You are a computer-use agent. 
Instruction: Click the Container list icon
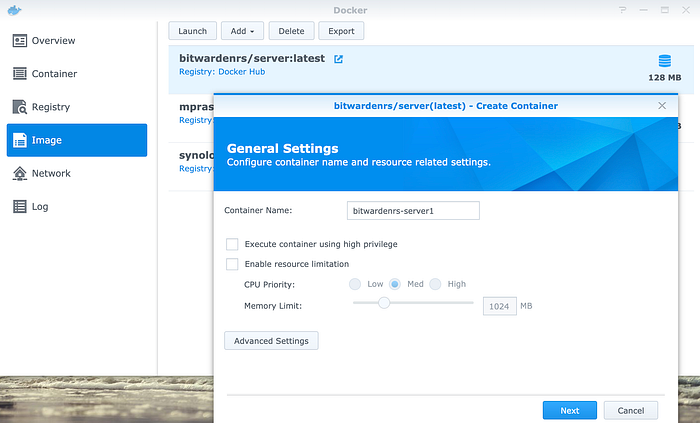20,74
